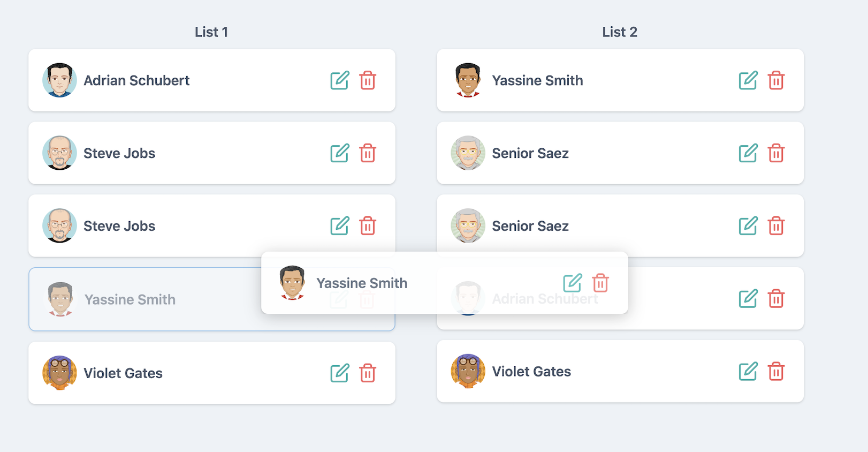
Task: Delete Adrian Schubert from List 1
Action: pos(368,80)
